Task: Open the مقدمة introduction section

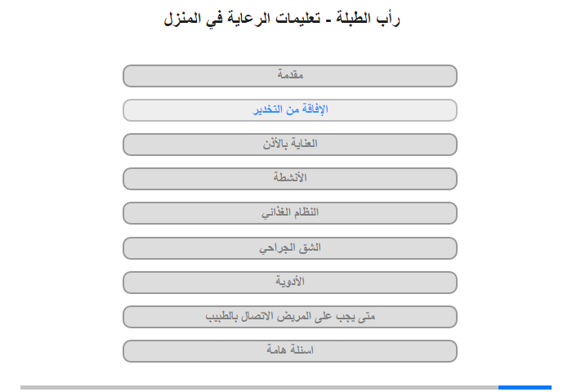Action: tap(290, 76)
